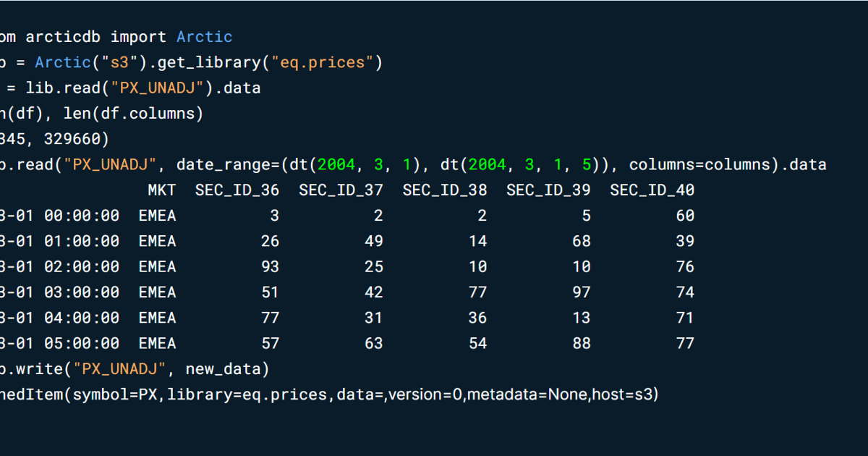Screen dimensions: 868x456
Task: Click the SEC_ID_39 column header
Action: [548, 190]
